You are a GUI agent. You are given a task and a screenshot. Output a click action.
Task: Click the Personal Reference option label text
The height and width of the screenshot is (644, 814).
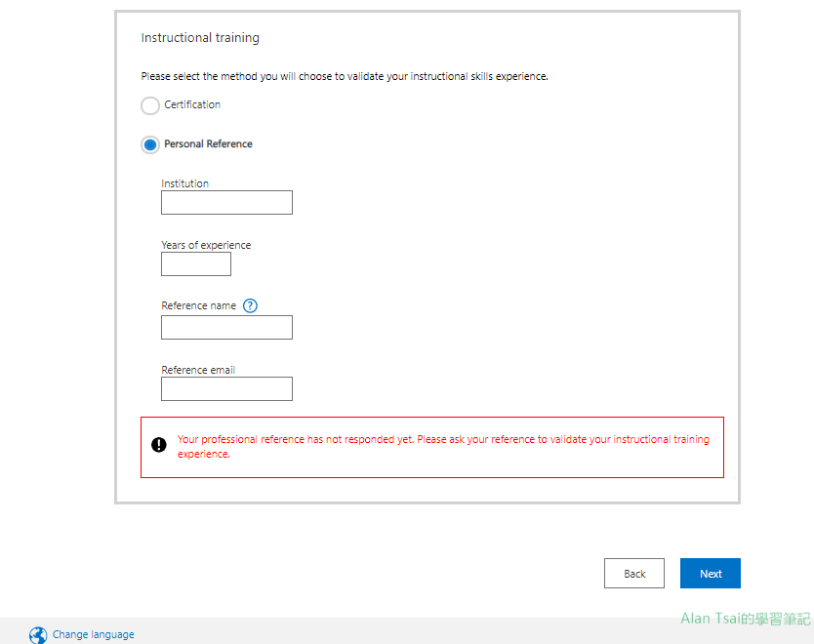pyautogui.click(x=208, y=143)
